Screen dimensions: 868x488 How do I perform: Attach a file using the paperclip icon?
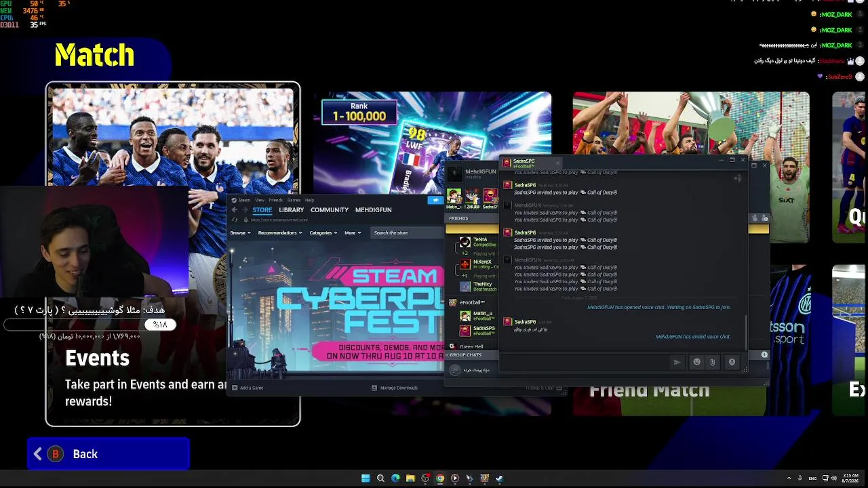click(713, 362)
